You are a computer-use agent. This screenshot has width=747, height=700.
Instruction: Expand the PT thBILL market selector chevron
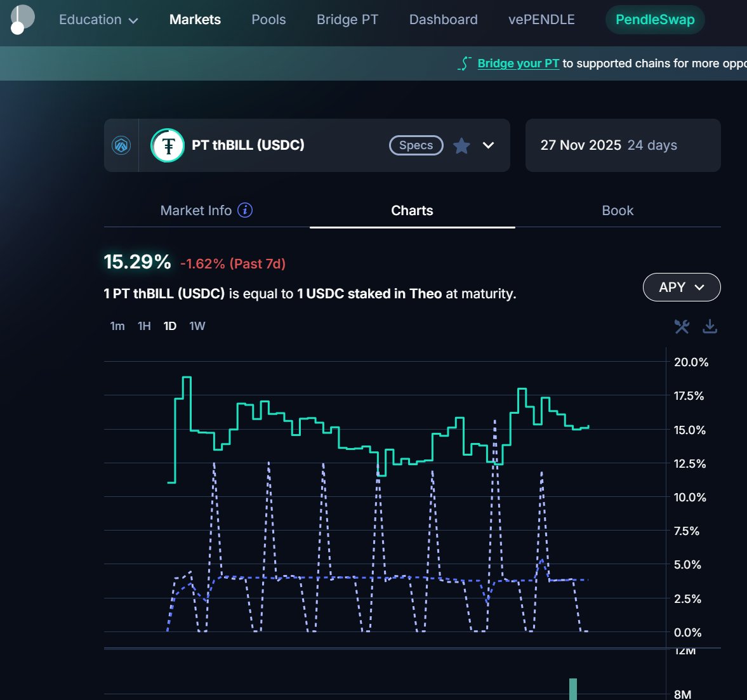488,145
